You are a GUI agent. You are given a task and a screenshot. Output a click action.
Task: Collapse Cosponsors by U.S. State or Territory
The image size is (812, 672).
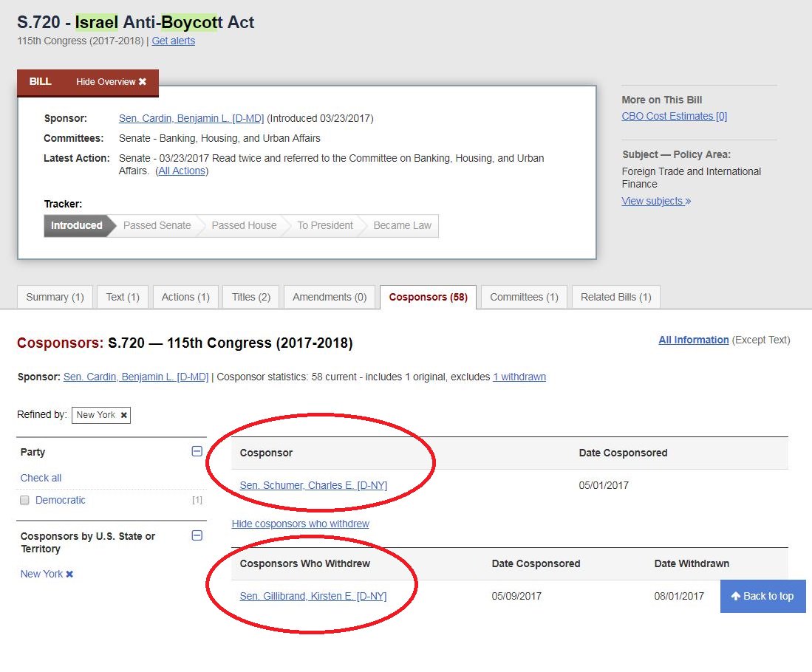point(197,535)
